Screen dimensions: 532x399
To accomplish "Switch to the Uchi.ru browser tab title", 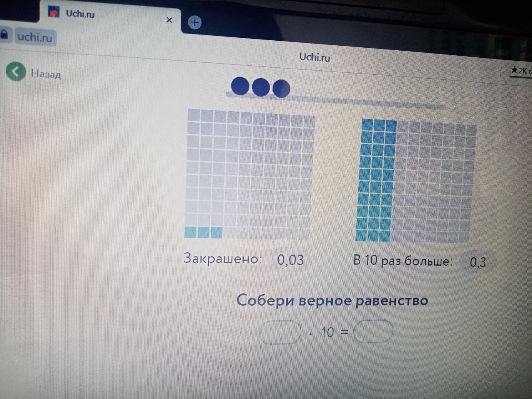I will 80,14.
